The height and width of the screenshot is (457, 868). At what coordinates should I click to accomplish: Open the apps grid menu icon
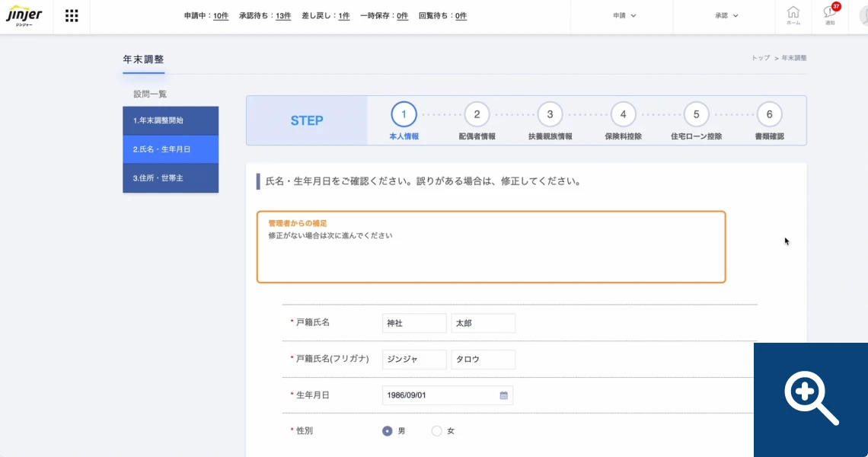(x=72, y=15)
